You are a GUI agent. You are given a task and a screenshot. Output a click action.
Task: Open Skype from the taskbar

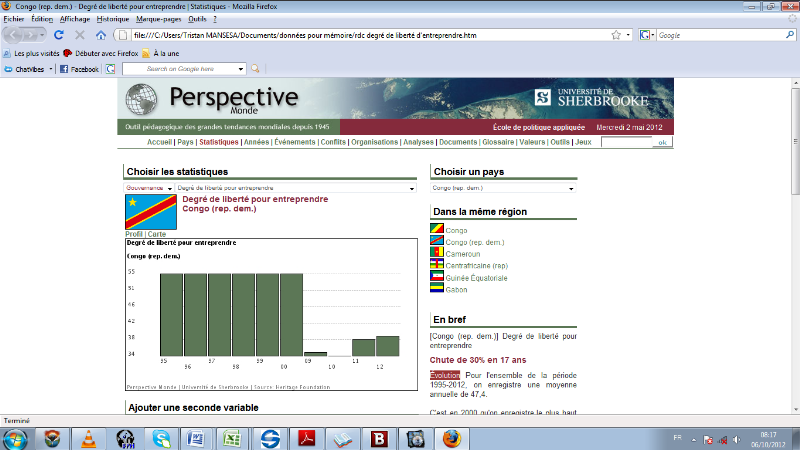click(x=160, y=437)
